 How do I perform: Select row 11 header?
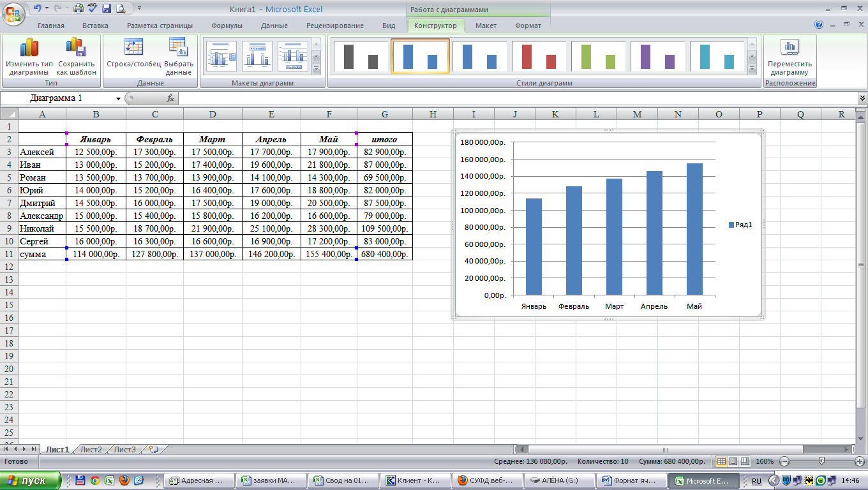[9, 254]
